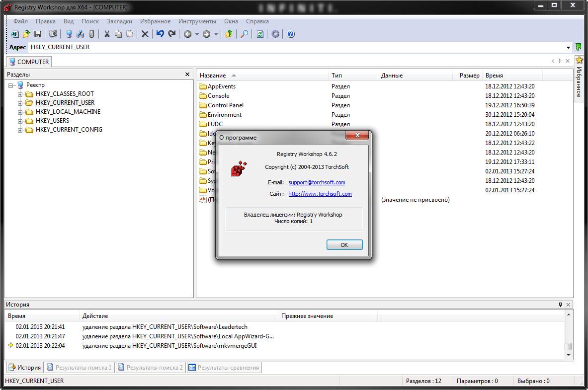Click the open file folder icon

(x=26, y=34)
